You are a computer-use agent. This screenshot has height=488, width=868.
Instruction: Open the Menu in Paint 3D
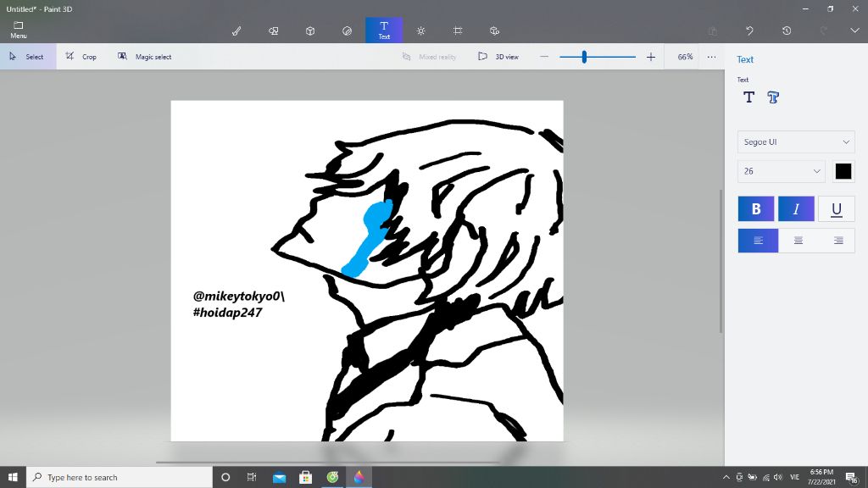[x=18, y=30]
